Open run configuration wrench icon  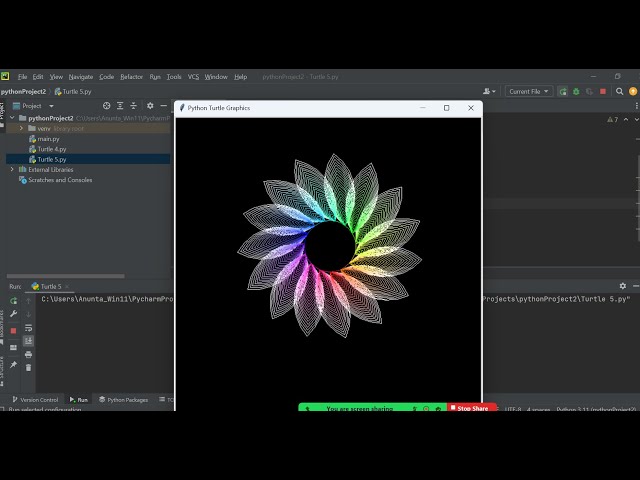tap(13, 314)
